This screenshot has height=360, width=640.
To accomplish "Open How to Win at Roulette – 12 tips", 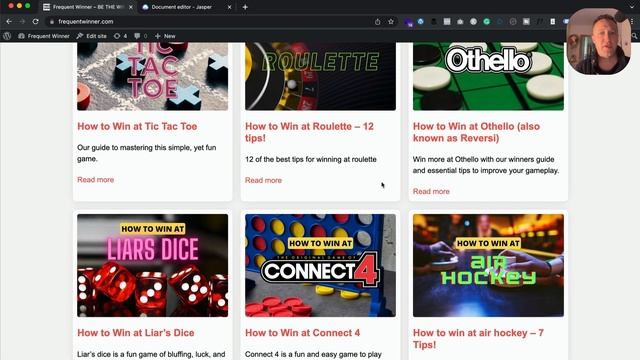I will pos(309,132).
